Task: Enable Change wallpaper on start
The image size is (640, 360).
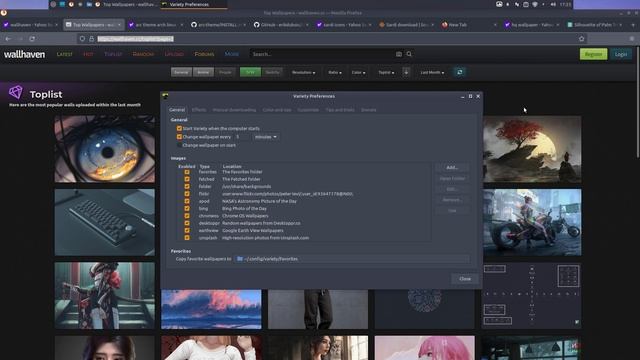Action: pyautogui.click(x=179, y=145)
